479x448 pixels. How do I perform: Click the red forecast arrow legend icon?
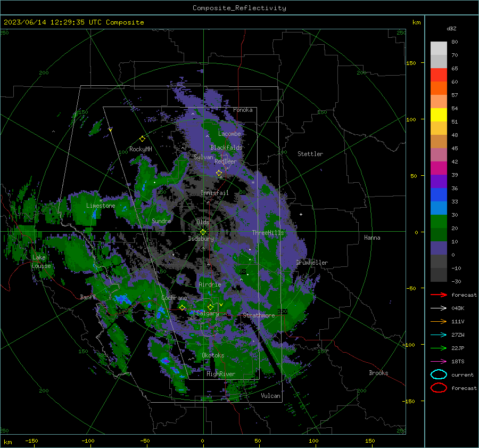439,295
